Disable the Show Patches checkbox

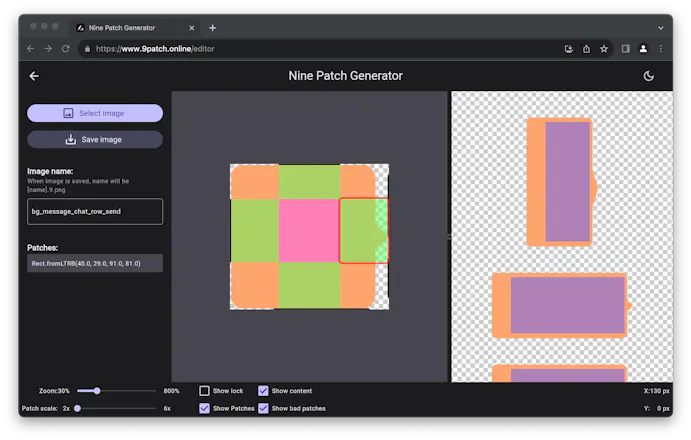coord(204,408)
